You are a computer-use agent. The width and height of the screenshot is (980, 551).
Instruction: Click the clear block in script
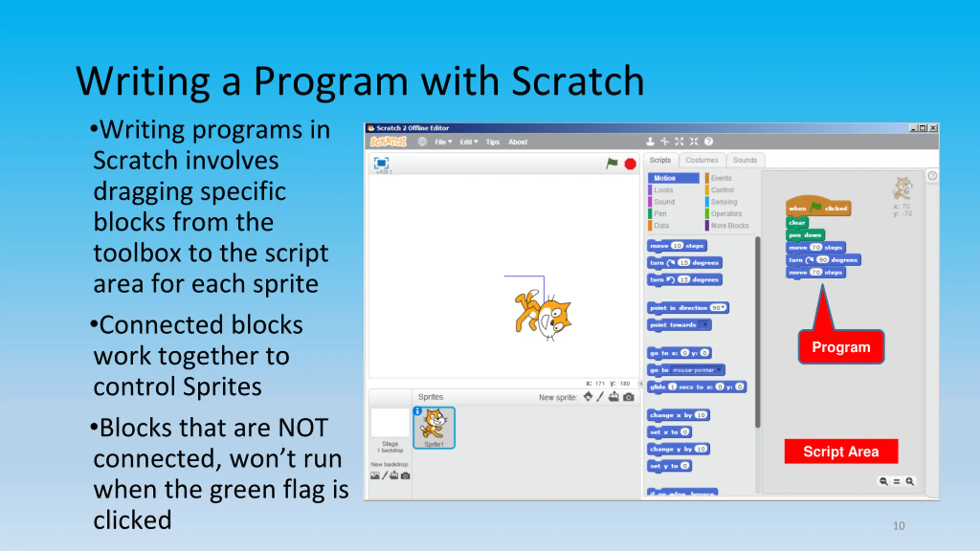[797, 222]
